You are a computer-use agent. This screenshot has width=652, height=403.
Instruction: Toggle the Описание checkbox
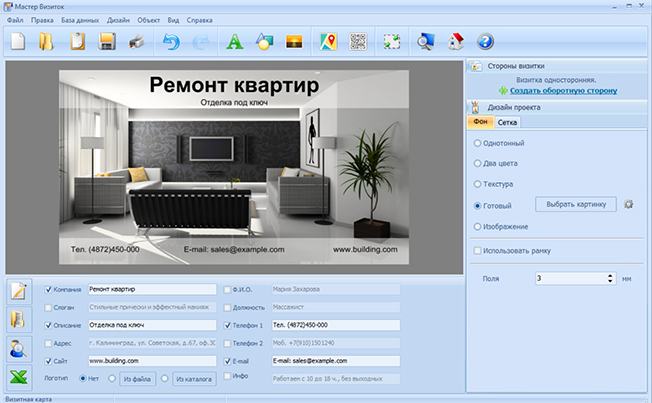(x=48, y=325)
